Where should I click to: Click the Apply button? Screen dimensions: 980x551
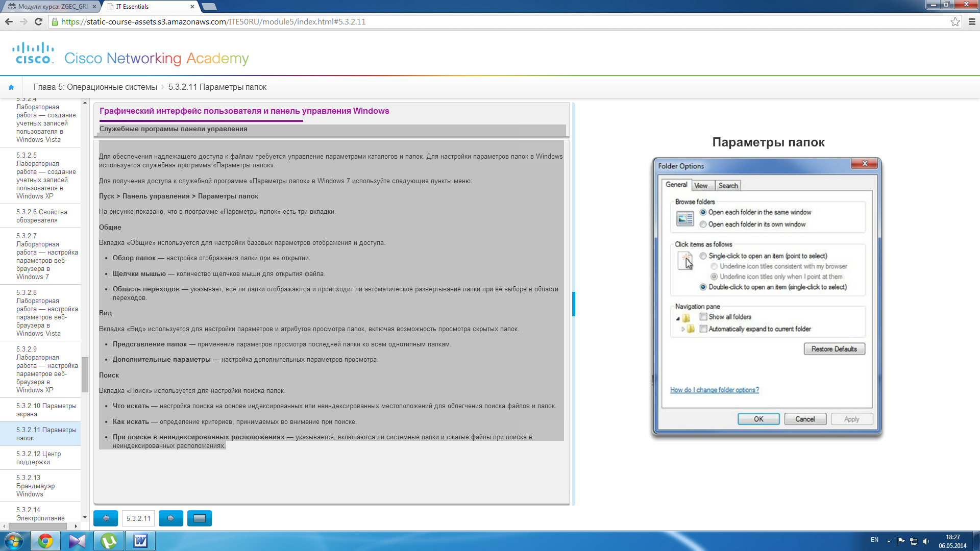point(852,419)
